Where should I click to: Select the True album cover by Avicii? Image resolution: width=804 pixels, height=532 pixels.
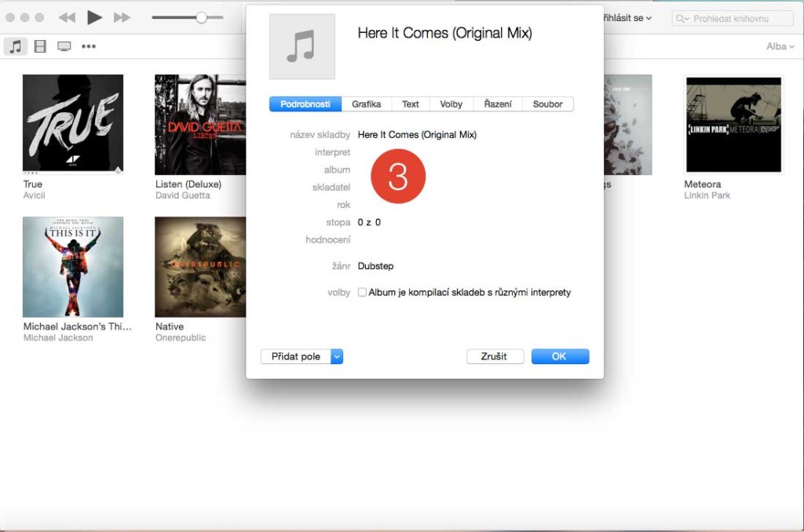[73, 124]
